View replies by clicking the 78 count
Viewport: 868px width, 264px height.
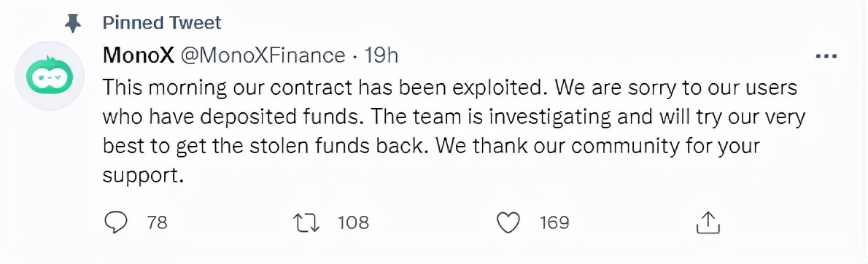(158, 222)
